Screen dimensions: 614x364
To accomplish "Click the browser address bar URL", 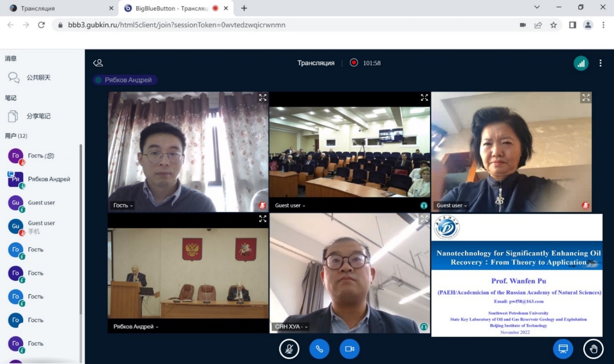I will (176, 25).
